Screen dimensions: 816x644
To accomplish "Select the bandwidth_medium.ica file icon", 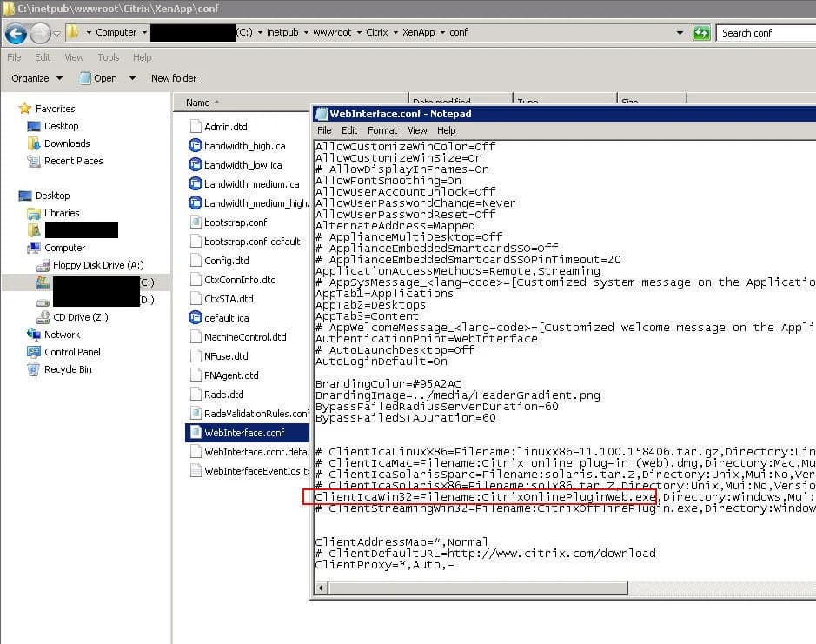I will [x=196, y=183].
